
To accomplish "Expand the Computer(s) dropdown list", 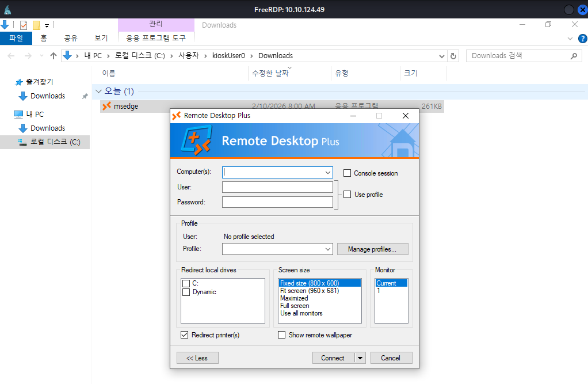I will coord(327,172).
